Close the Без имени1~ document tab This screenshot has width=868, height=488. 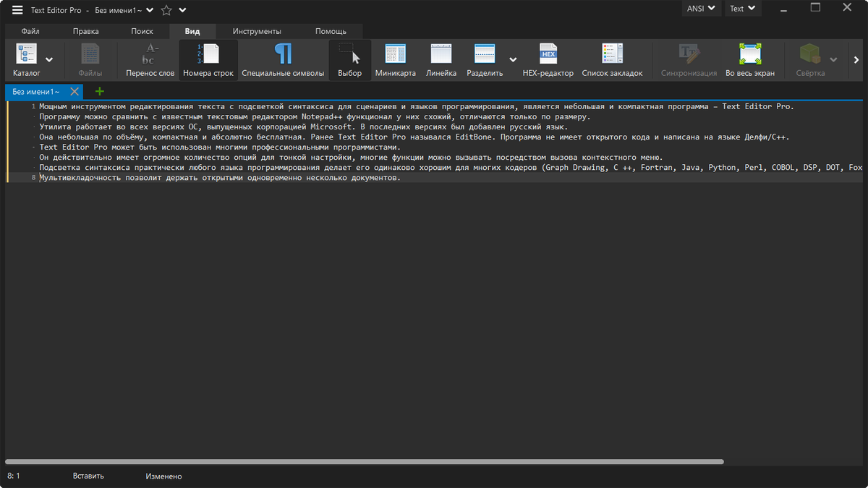[75, 92]
